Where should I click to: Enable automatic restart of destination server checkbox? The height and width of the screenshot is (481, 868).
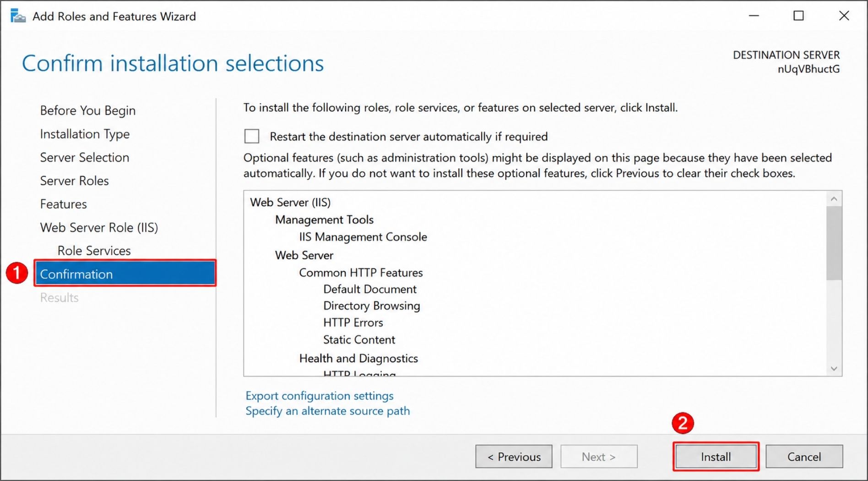(252, 137)
